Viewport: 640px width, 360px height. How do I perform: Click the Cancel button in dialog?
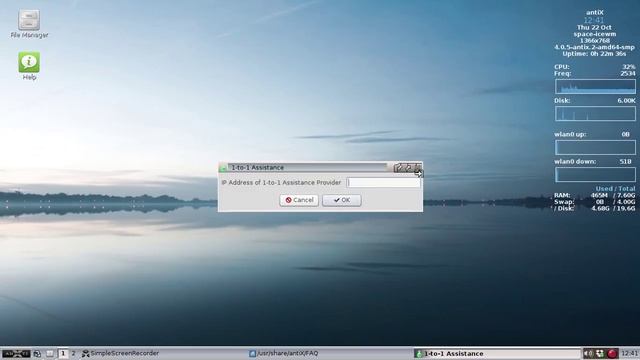coord(299,200)
